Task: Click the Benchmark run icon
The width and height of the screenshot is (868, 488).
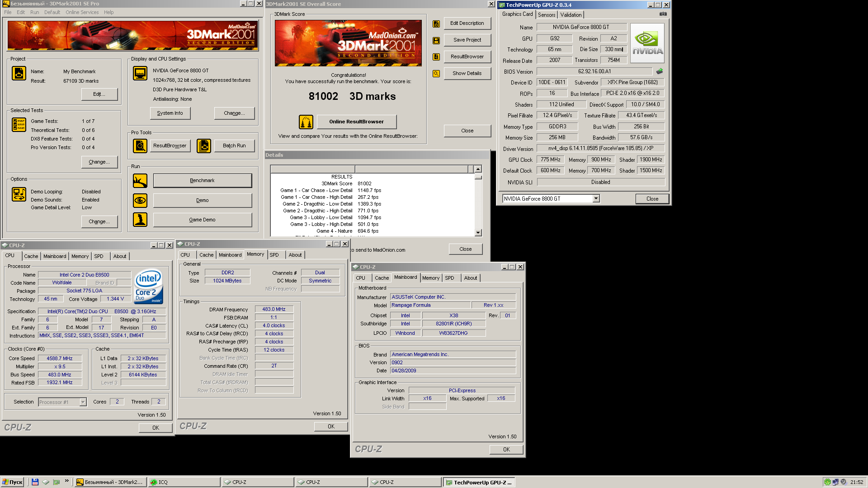Action: [140, 181]
